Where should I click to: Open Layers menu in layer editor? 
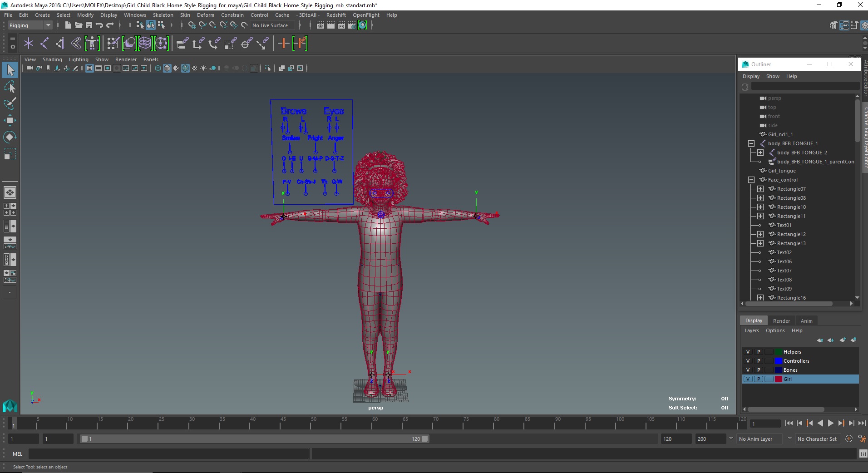[x=752, y=330]
